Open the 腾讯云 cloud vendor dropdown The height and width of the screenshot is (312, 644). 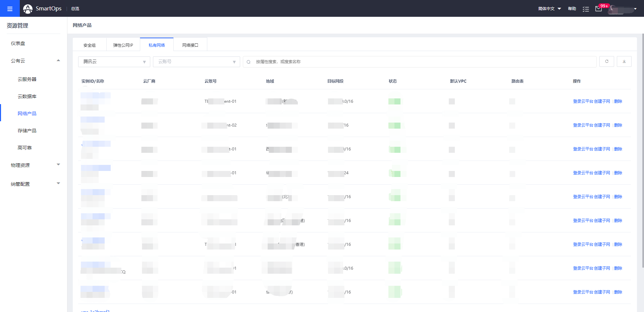114,62
